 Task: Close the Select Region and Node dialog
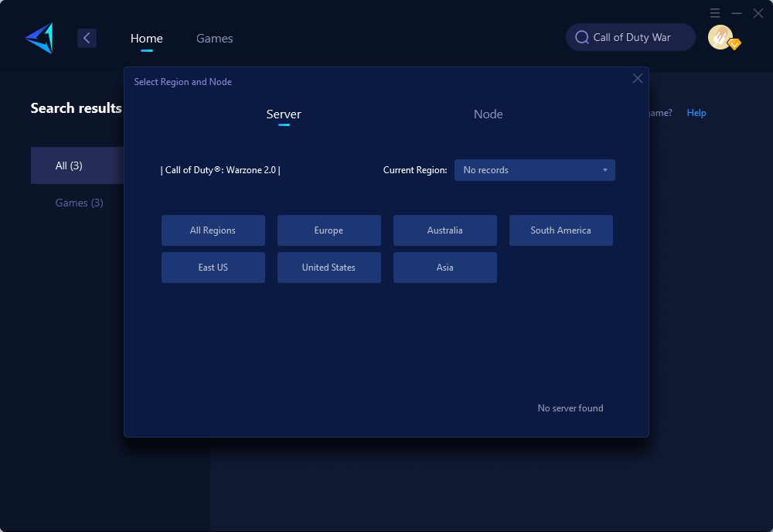638,78
